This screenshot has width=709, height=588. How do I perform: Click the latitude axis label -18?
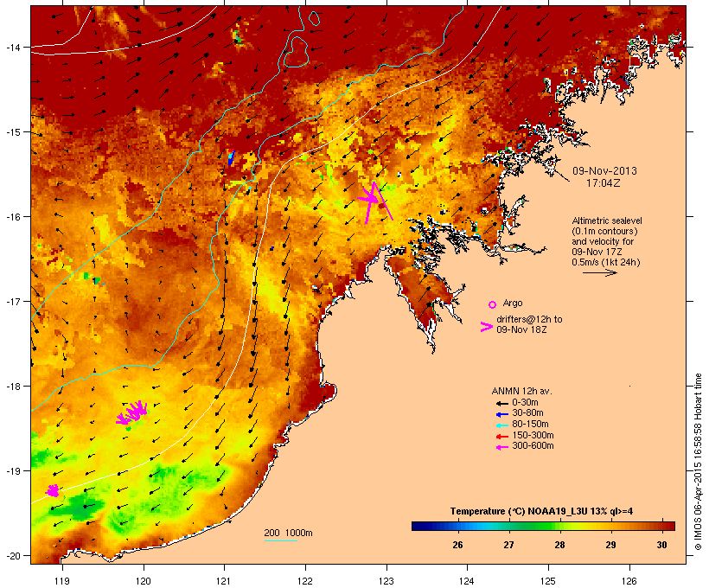click(x=12, y=387)
